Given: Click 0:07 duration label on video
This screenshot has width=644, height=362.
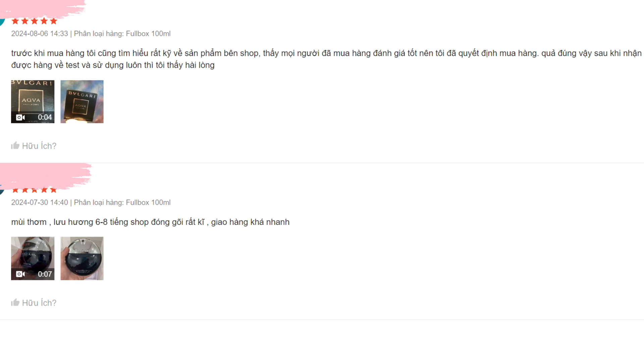Looking at the screenshot, I should pyautogui.click(x=45, y=274).
